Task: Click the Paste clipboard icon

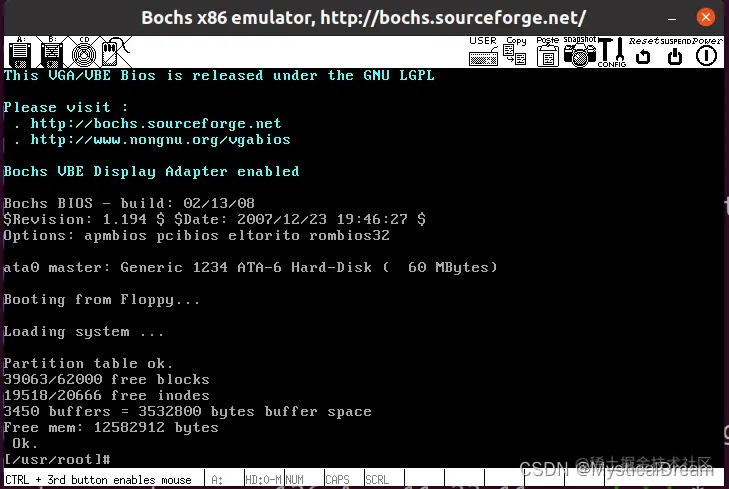Action: point(547,52)
